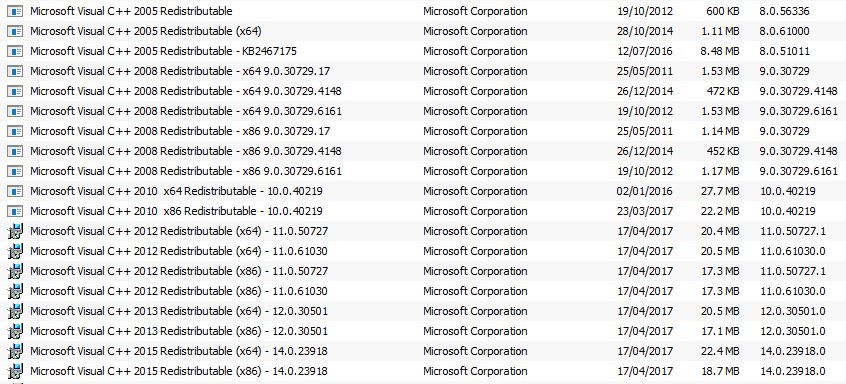Select 2012 Redistributable (x64) - 11.0.61030 name
The image size is (846, 384).
click(x=179, y=251)
